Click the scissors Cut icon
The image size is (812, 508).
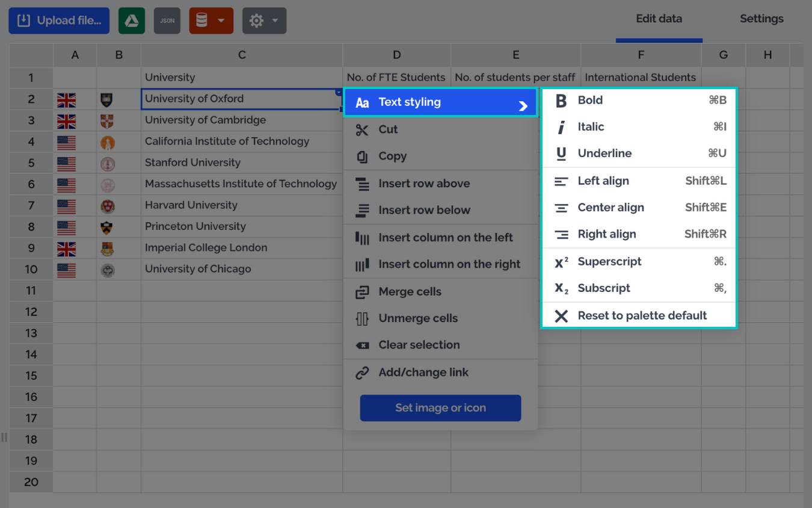pyautogui.click(x=362, y=129)
